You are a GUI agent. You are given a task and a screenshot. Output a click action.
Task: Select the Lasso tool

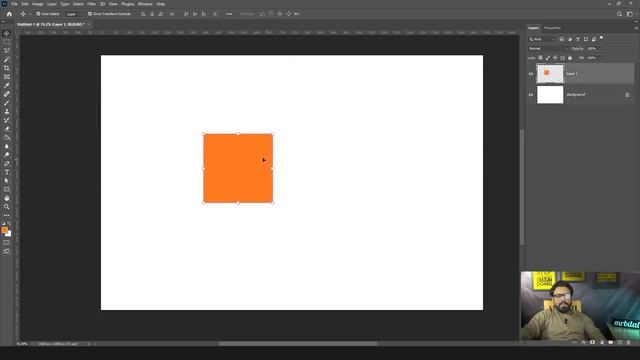(x=7, y=51)
